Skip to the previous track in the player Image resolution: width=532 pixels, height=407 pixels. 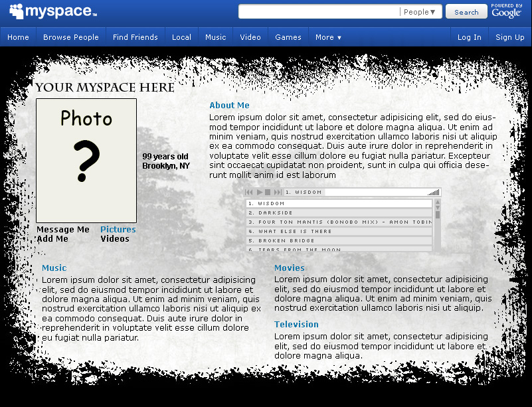tap(248, 193)
